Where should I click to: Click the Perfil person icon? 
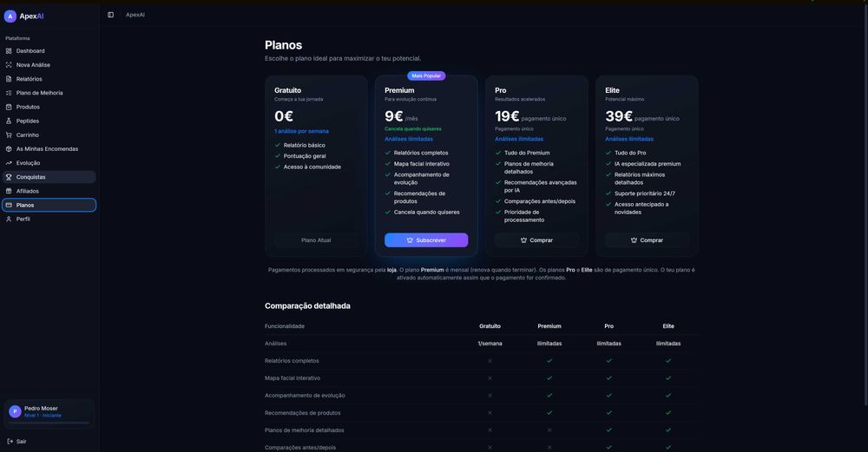point(9,219)
